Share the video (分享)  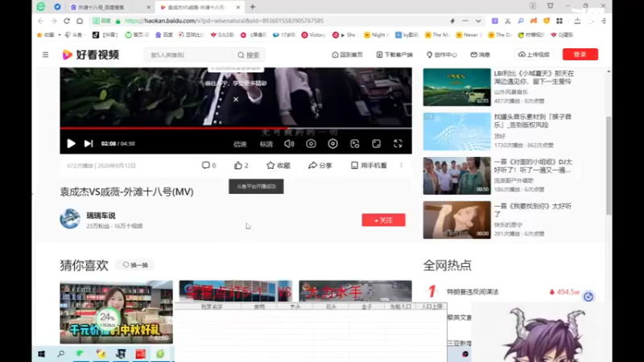pyautogui.click(x=320, y=166)
